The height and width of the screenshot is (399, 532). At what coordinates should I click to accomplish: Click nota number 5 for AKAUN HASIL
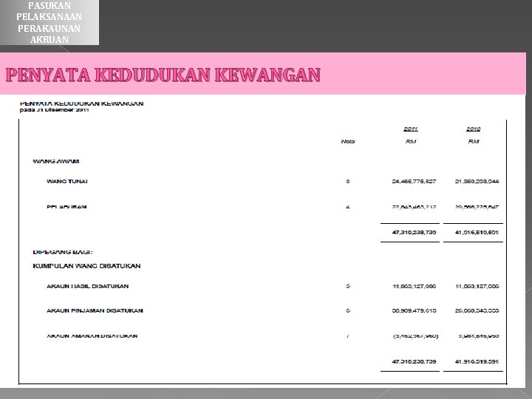[x=348, y=287]
